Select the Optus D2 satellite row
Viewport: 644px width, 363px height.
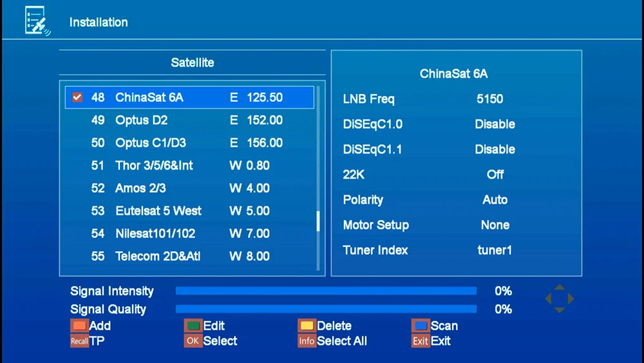(189, 120)
